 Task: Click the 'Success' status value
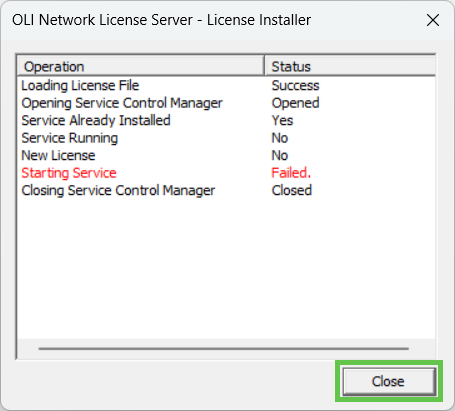[x=295, y=86]
